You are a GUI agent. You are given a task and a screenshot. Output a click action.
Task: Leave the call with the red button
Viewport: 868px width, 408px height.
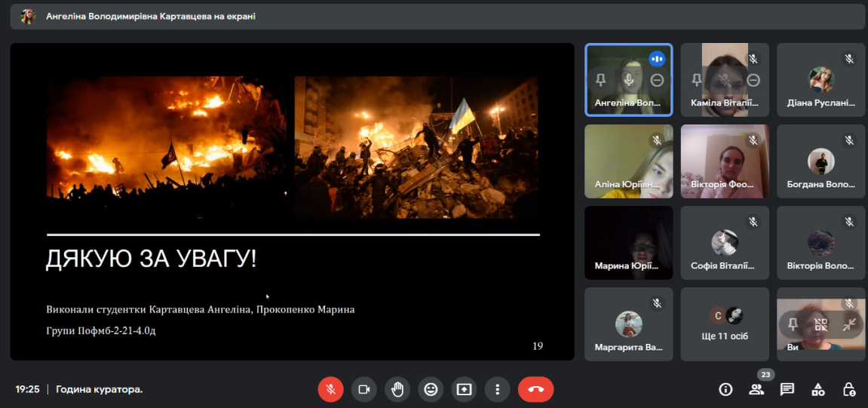coord(535,389)
